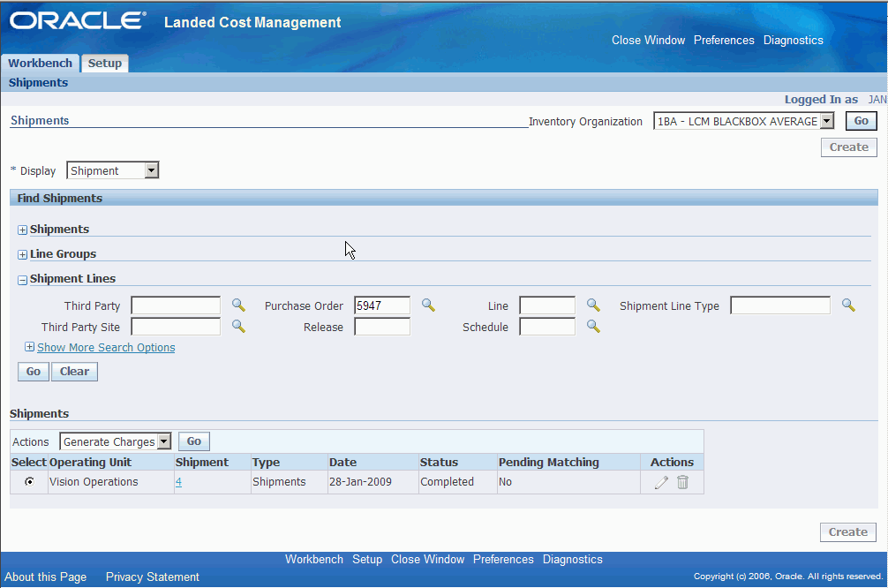888x588 pixels.
Task: Open Third Party Site search magnifier icon
Action: [238, 327]
